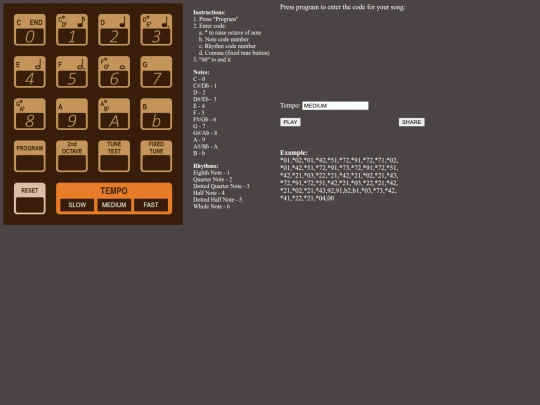Tap the G key labeled 7
Screen dimensions: 540x405
tap(156, 72)
